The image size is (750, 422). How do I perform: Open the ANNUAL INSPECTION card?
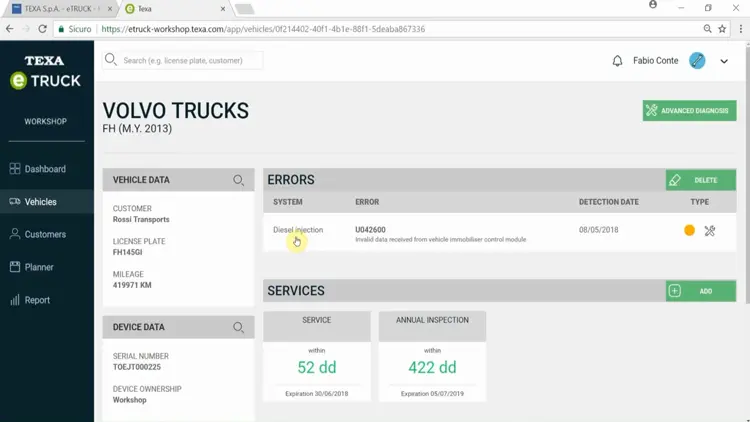pos(432,356)
